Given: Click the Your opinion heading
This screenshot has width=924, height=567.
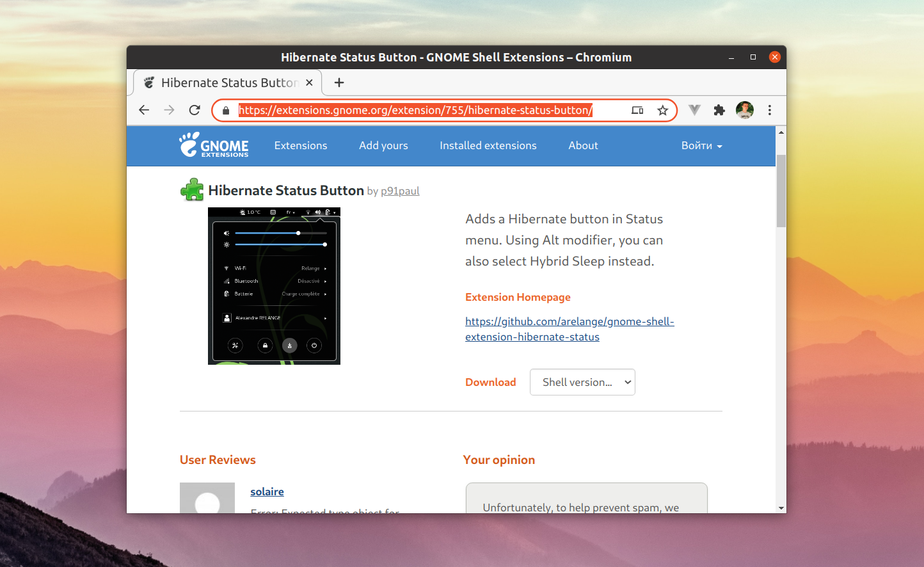Looking at the screenshot, I should tap(499, 459).
